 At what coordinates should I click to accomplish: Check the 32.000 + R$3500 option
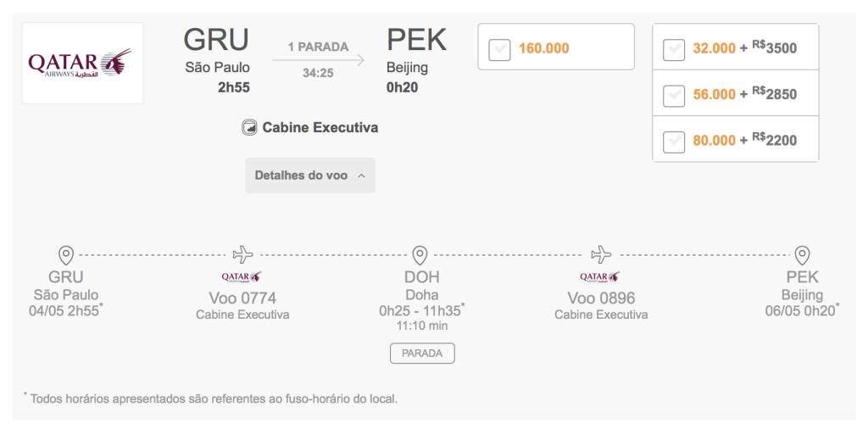click(674, 50)
